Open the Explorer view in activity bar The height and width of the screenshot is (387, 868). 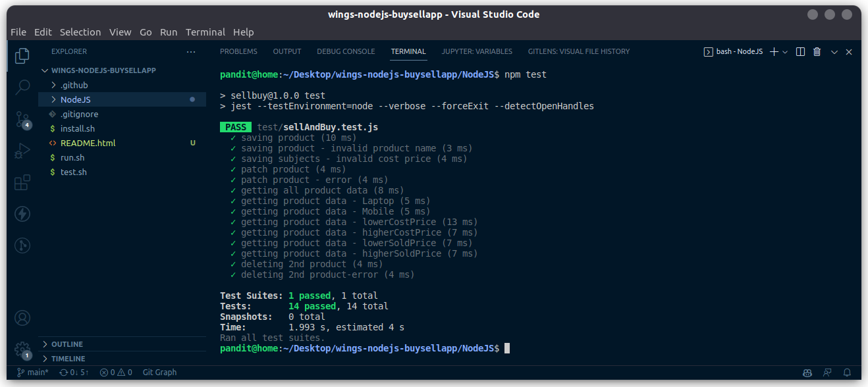pos(22,55)
